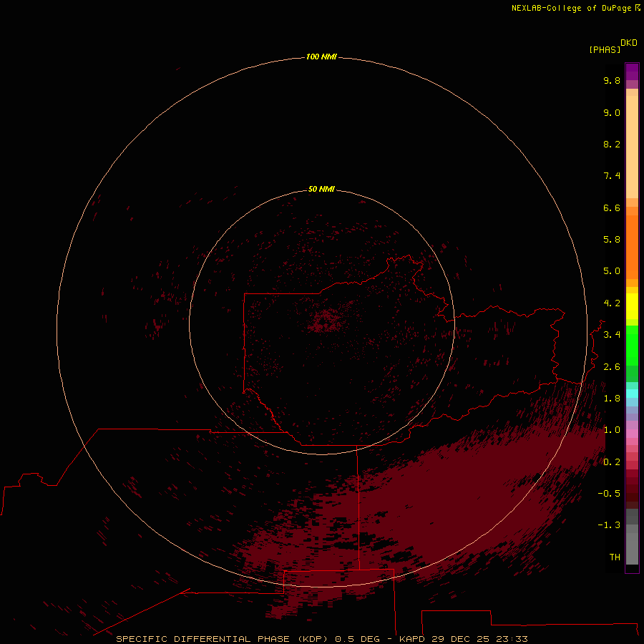This screenshot has height=644, width=644.
Task: Click the [PHAS] unit label
Action: tap(605, 49)
